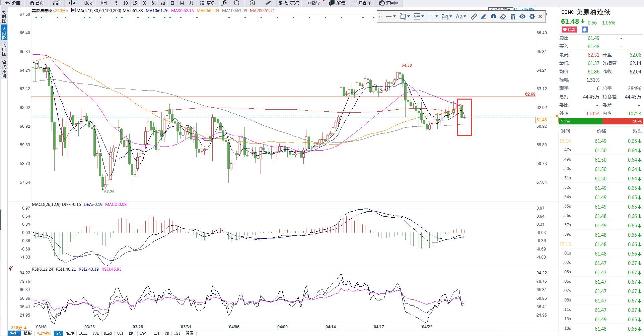This screenshot has width=644, height=336.
Task: Click the 51% buy/sell ratio bar
Action: pyautogui.click(x=601, y=121)
